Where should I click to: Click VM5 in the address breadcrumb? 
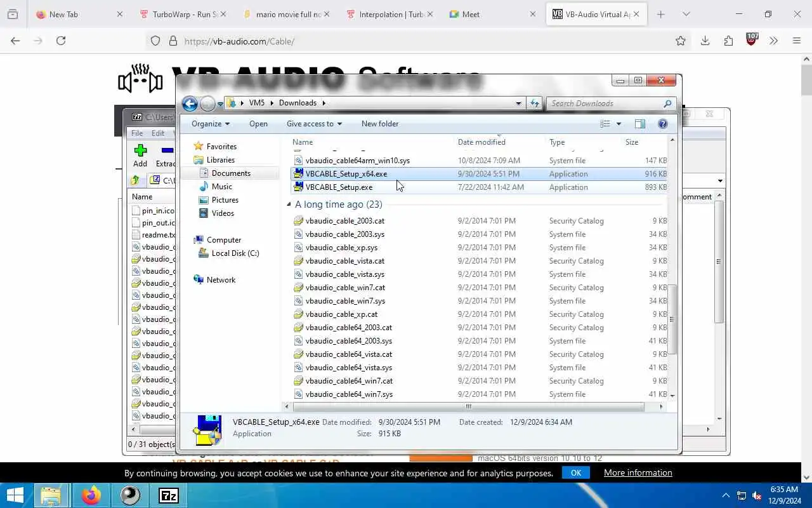[x=256, y=103]
